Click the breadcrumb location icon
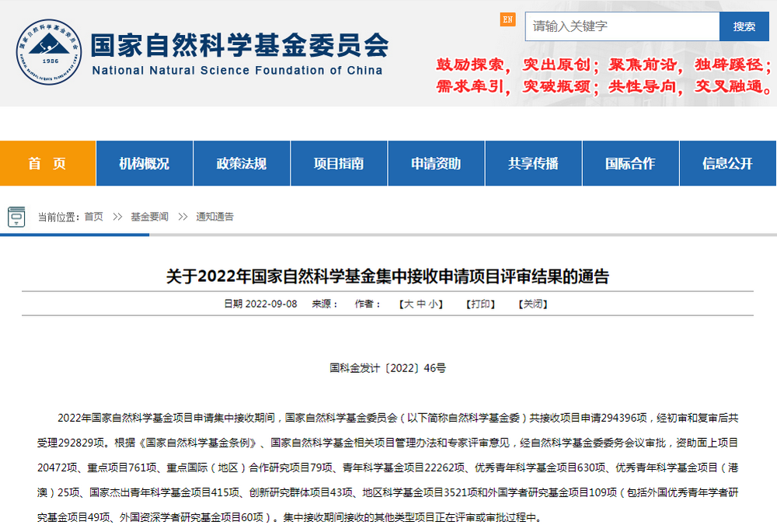The width and height of the screenshot is (777, 532). 16,217
